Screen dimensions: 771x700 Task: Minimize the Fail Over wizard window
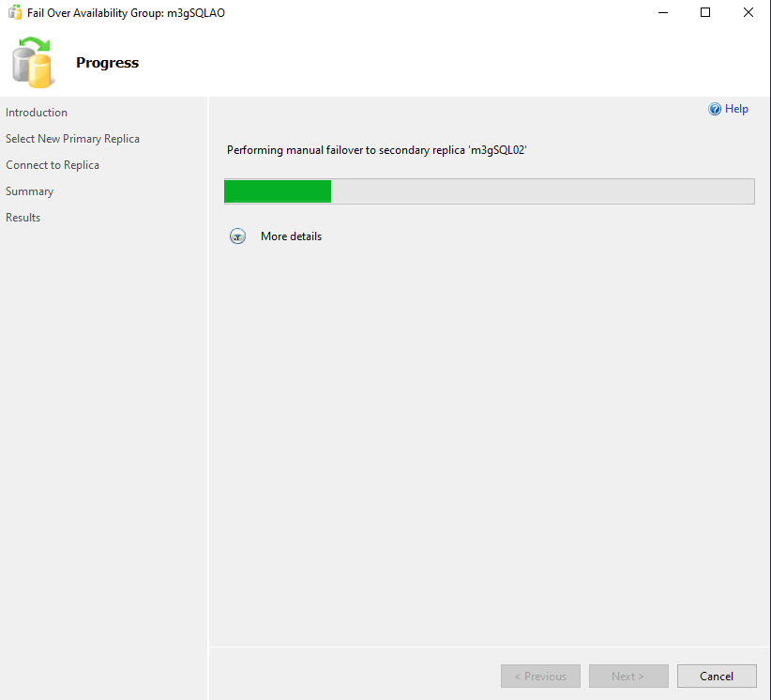[x=663, y=12]
